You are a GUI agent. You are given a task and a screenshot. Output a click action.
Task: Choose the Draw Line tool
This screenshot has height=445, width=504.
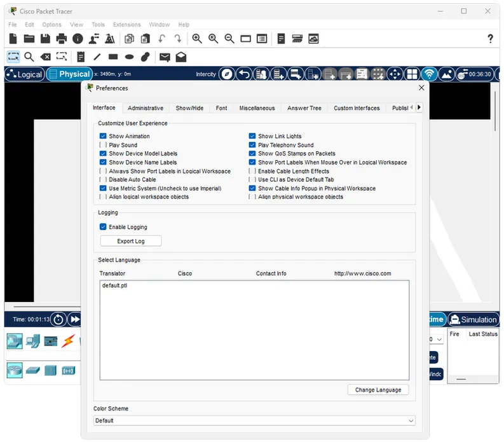(97, 57)
